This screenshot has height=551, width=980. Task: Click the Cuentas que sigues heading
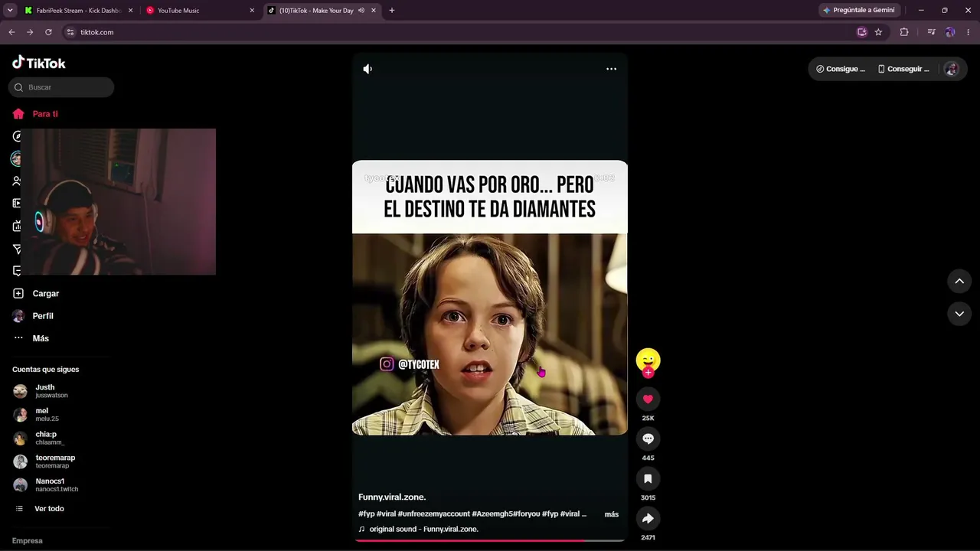tap(46, 370)
